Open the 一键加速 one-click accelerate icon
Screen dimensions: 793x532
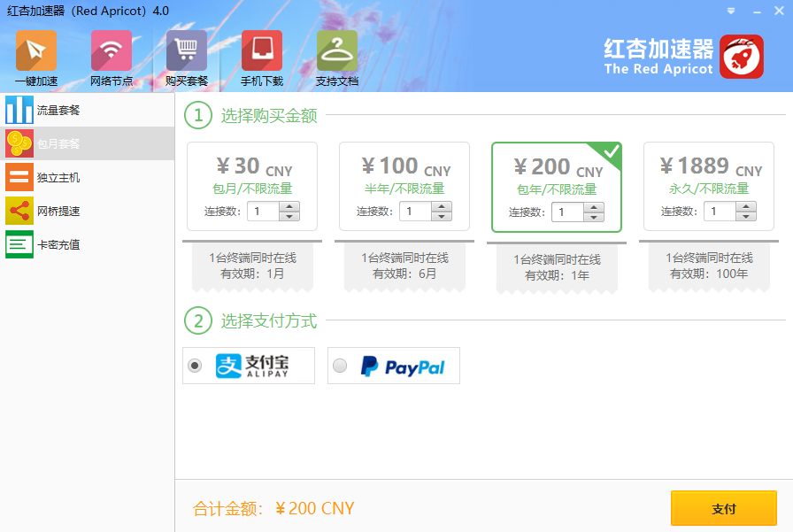point(35,50)
